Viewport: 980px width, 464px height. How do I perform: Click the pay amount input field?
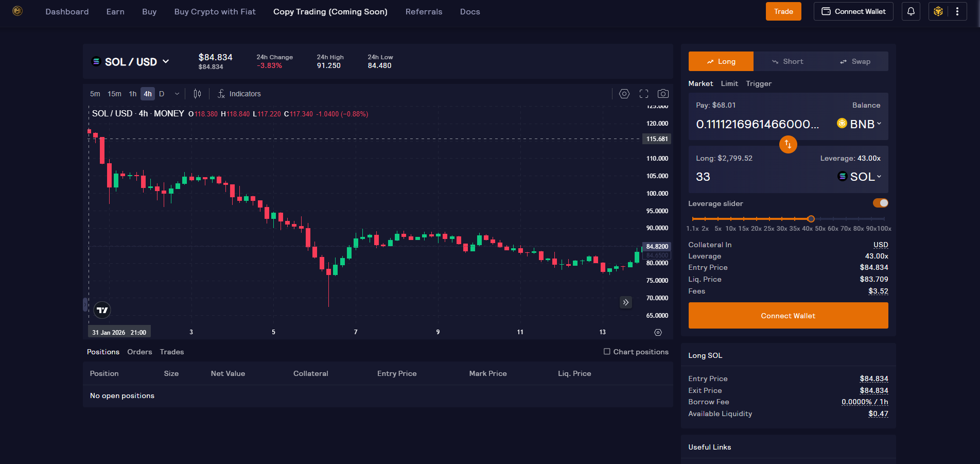757,124
